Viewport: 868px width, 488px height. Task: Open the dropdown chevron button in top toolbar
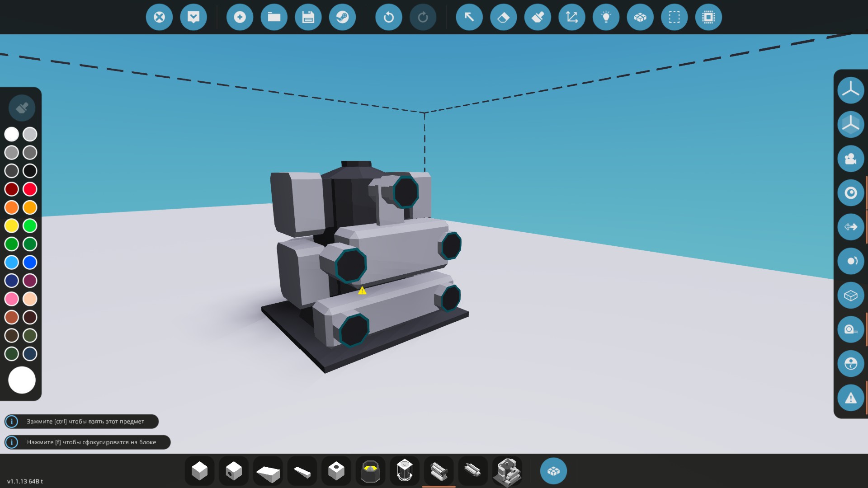pyautogui.click(x=193, y=17)
